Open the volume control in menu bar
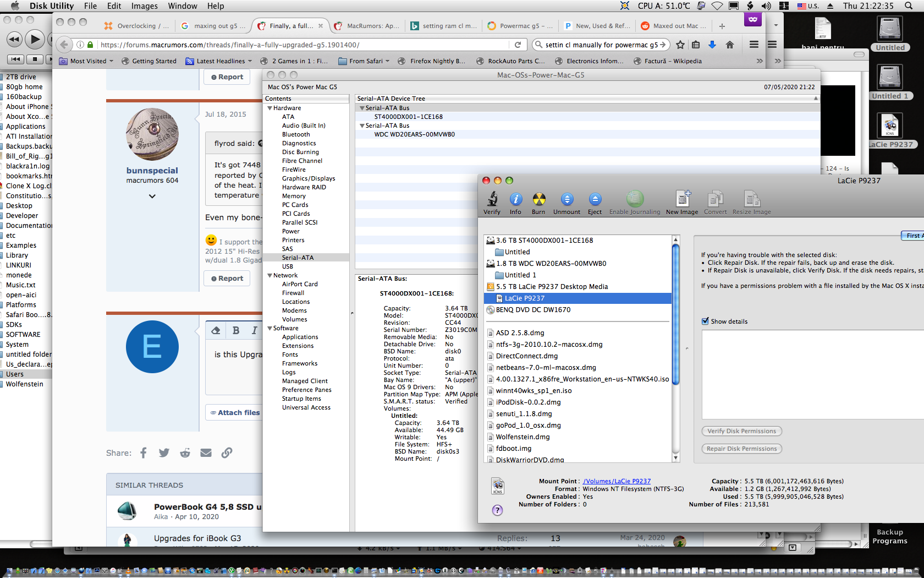 click(x=766, y=6)
